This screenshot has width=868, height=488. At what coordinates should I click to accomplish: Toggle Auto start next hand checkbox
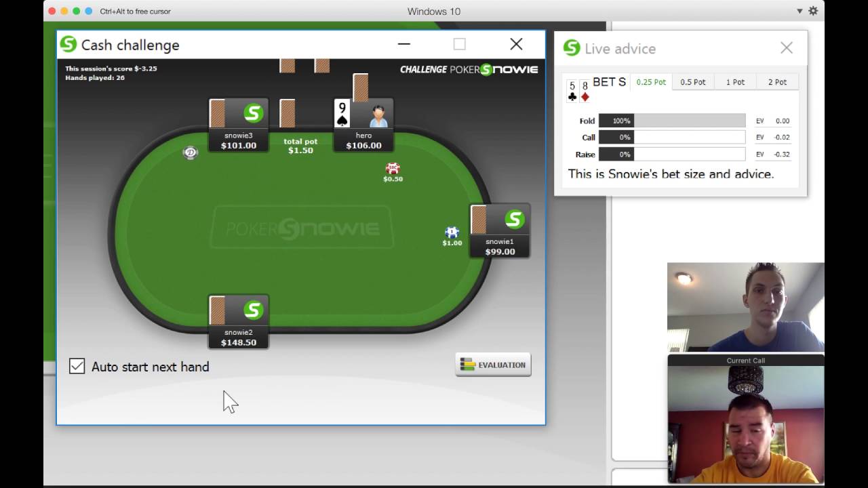coord(77,367)
